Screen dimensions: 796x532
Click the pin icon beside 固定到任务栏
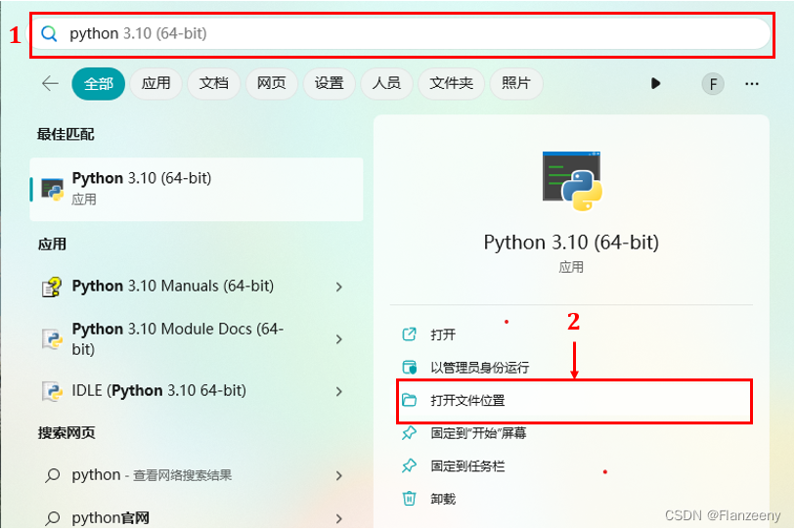tap(409, 466)
